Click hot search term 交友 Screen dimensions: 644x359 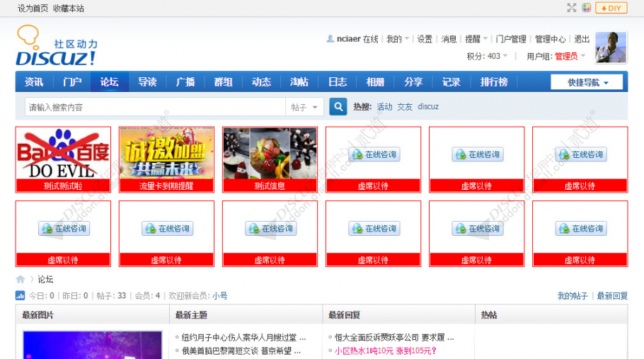405,107
